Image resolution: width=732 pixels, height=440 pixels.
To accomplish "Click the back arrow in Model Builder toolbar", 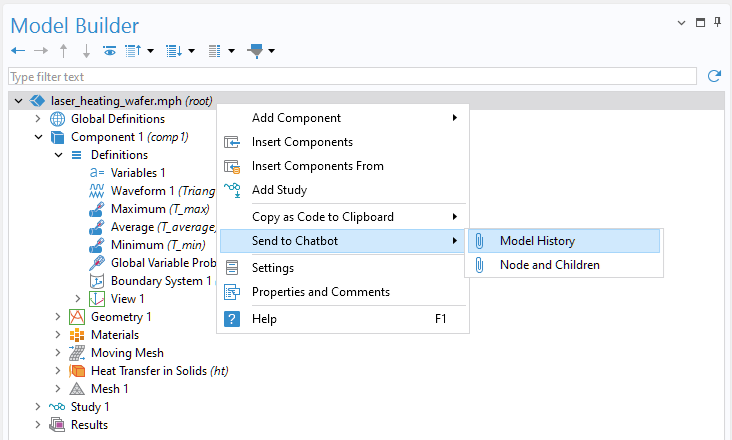I will click(x=17, y=51).
